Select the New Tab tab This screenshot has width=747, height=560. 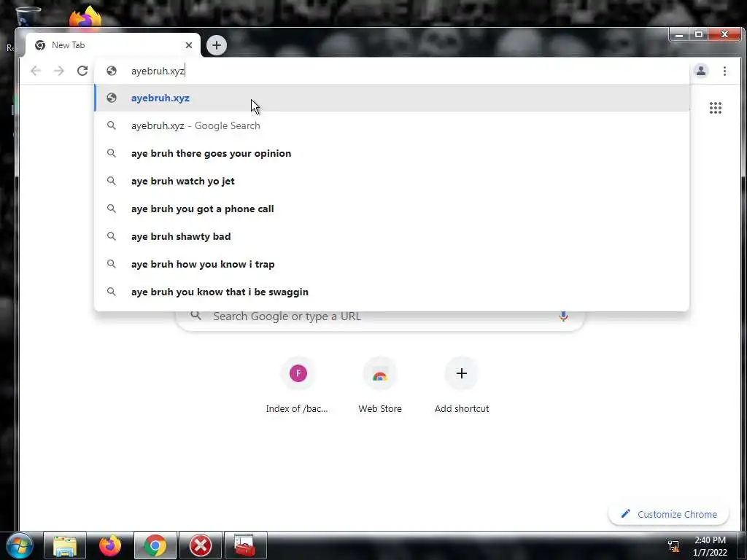coord(113,45)
